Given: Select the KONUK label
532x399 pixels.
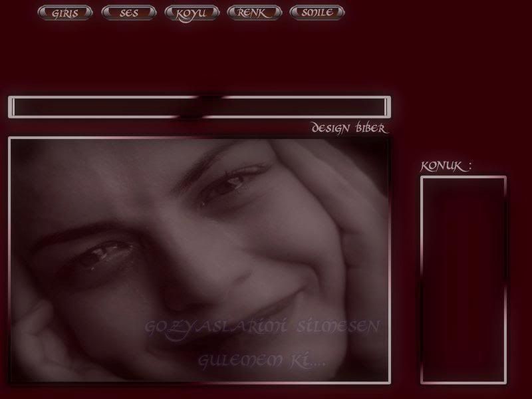Looking at the screenshot, I should click(x=446, y=166).
